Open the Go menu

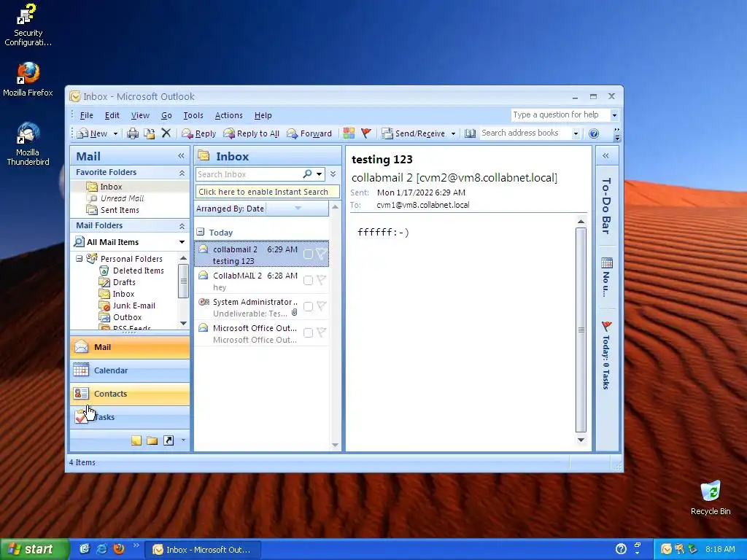click(x=166, y=115)
